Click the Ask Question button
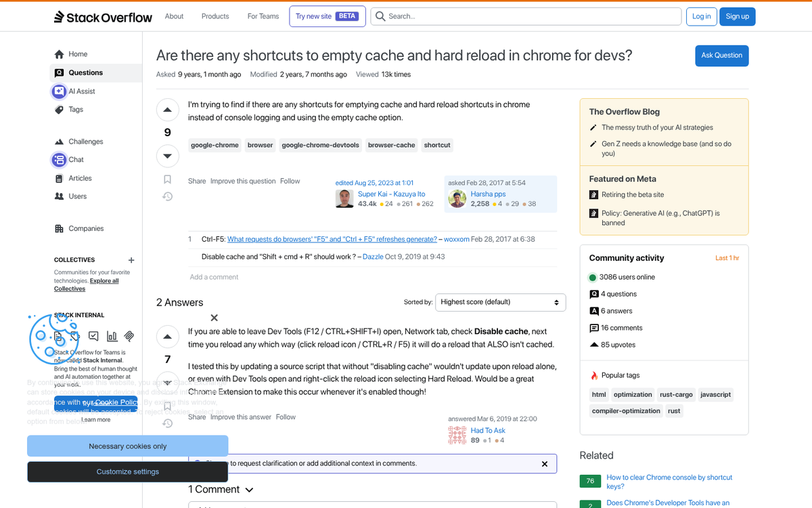The image size is (812, 508). (721, 56)
